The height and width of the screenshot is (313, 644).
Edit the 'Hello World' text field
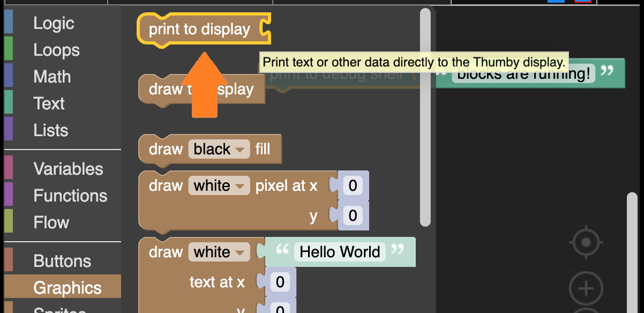(340, 252)
